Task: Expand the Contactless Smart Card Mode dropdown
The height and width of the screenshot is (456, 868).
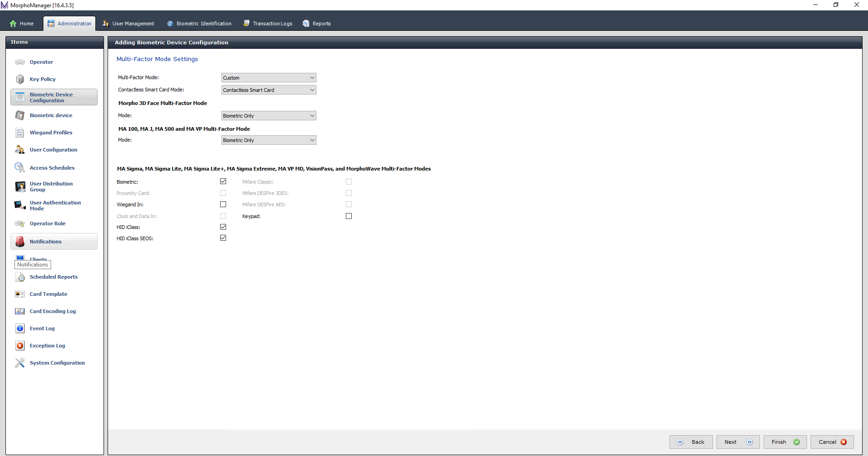Action: tap(269, 90)
